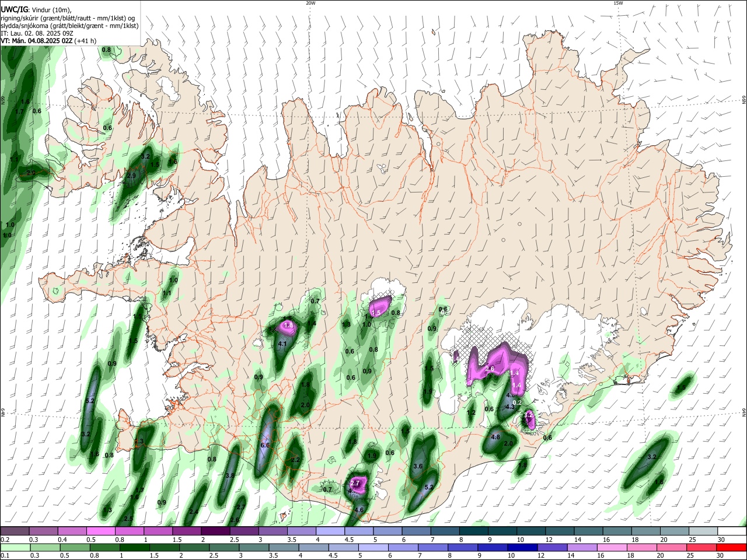Click the 2.9 value over the Westfjords

coord(131,176)
